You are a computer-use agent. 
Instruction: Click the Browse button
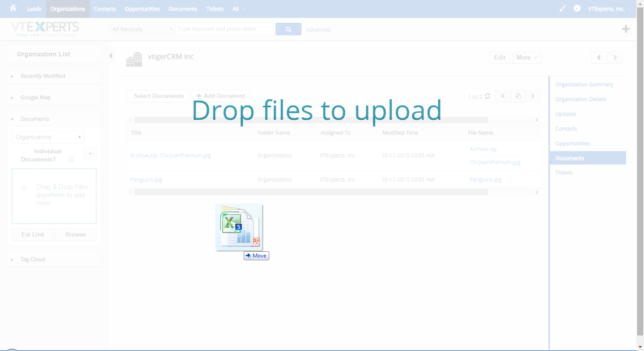(76, 235)
